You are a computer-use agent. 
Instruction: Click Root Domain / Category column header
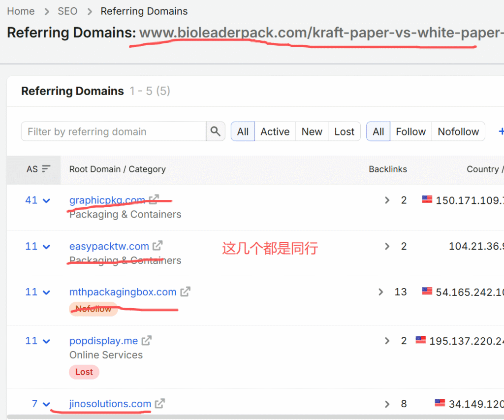[x=118, y=169]
